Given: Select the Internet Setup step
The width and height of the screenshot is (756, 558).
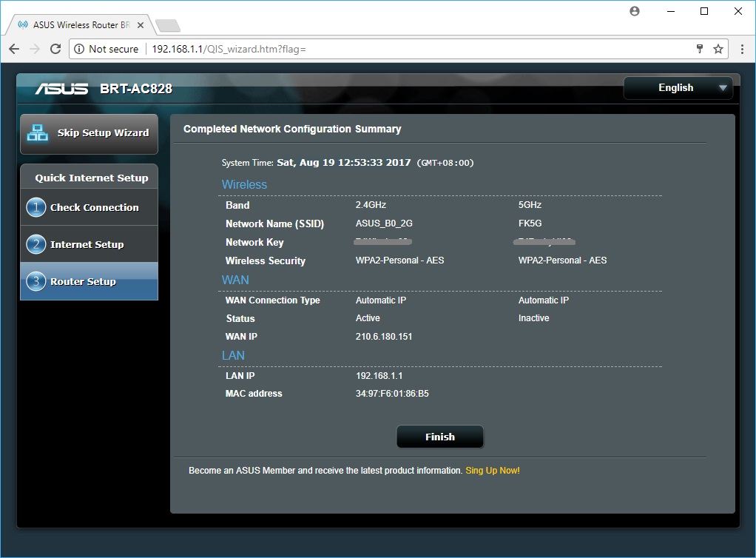Looking at the screenshot, I should (x=87, y=244).
